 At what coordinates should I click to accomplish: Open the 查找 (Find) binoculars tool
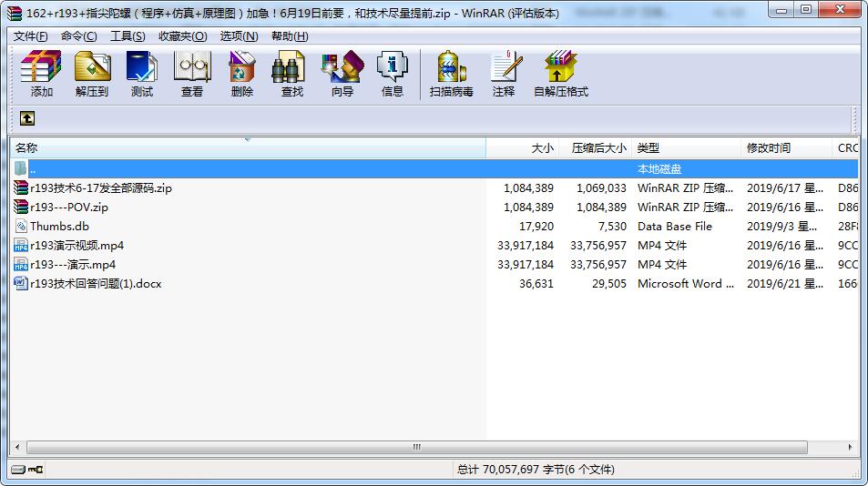291,74
